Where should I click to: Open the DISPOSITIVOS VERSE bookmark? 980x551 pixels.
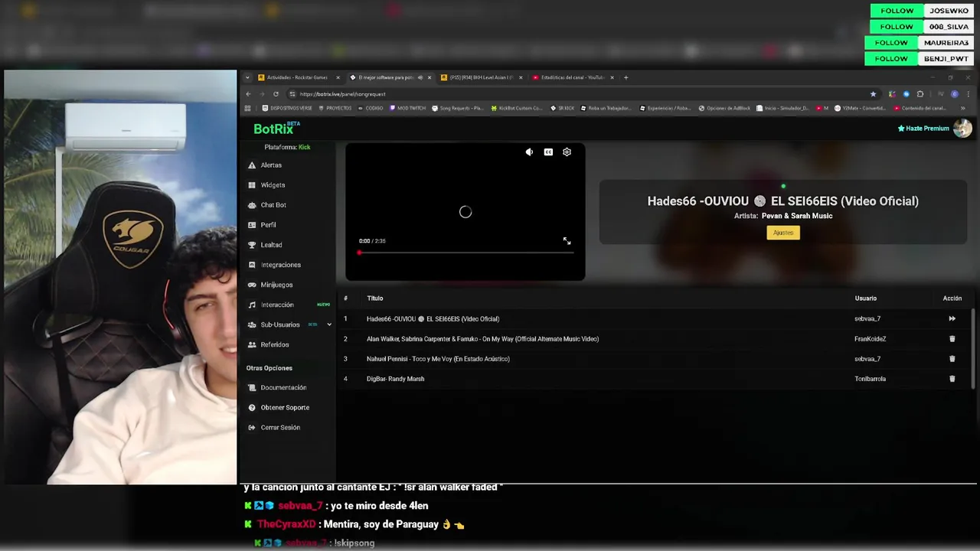click(287, 108)
